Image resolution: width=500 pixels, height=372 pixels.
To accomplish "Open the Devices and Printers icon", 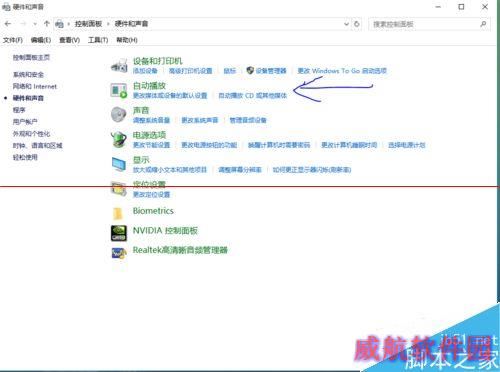I will tap(119, 66).
